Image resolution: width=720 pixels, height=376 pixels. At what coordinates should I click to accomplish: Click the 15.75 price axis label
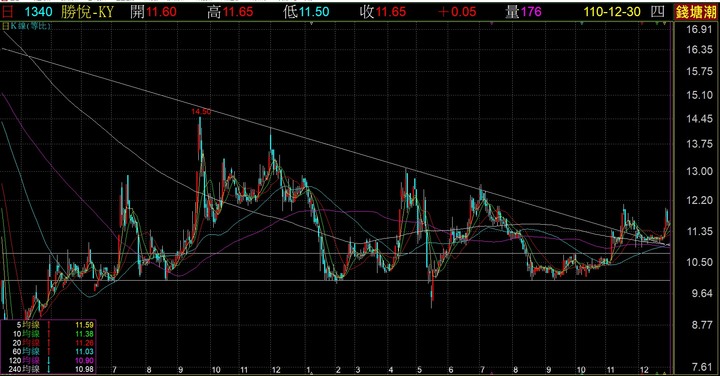(699, 71)
